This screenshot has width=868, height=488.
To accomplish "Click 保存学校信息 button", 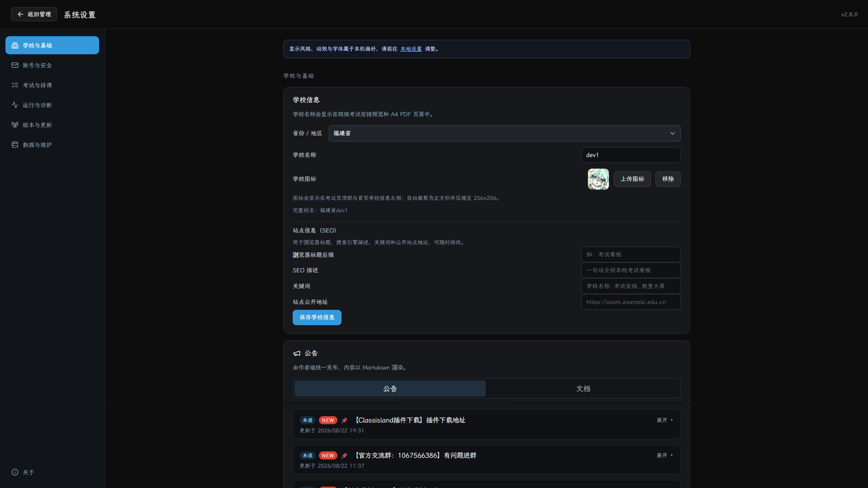I will [x=317, y=317].
